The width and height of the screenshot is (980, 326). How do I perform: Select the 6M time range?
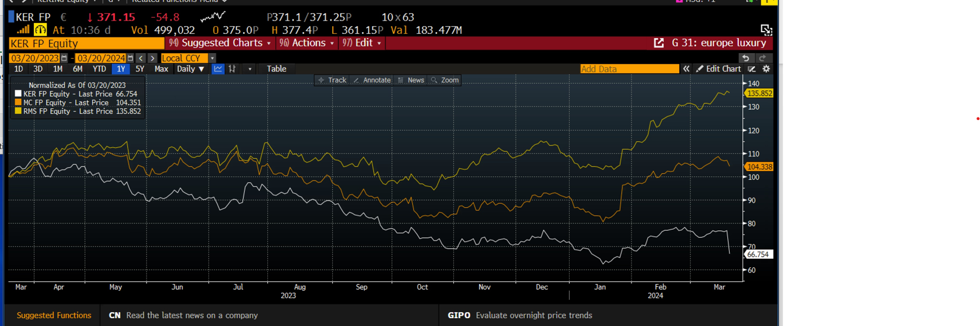(x=78, y=69)
